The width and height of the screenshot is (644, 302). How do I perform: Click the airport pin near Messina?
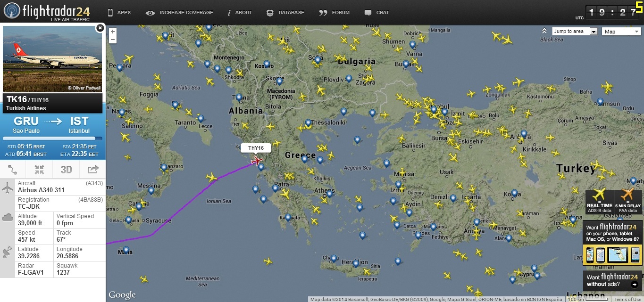[151, 190]
